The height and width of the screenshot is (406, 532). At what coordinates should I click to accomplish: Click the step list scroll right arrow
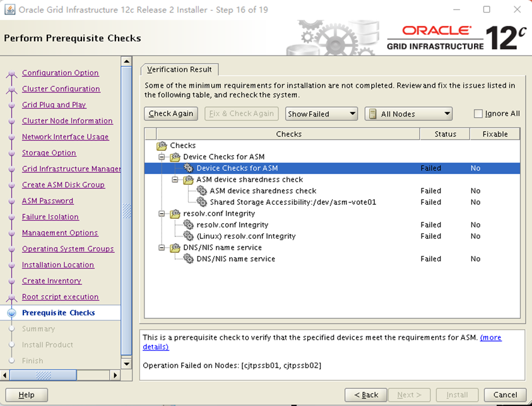tap(115, 375)
